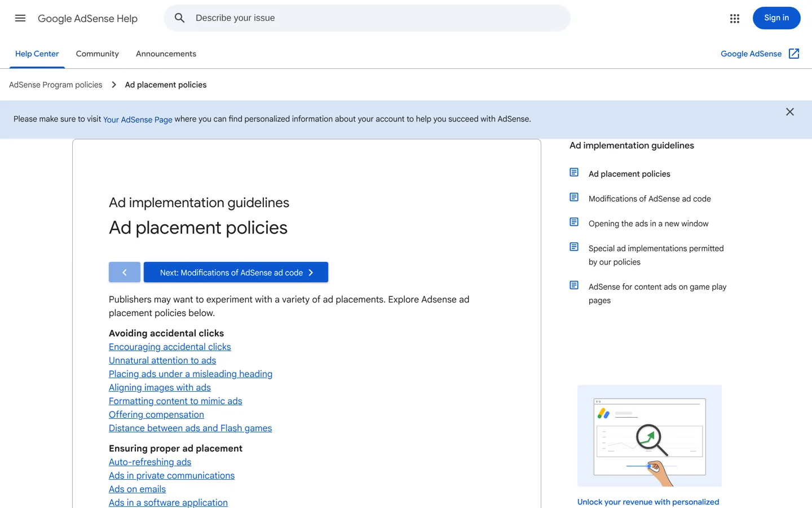Open Encouraging accidental clicks link
The width and height of the screenshot is (812, 508).
170,347
